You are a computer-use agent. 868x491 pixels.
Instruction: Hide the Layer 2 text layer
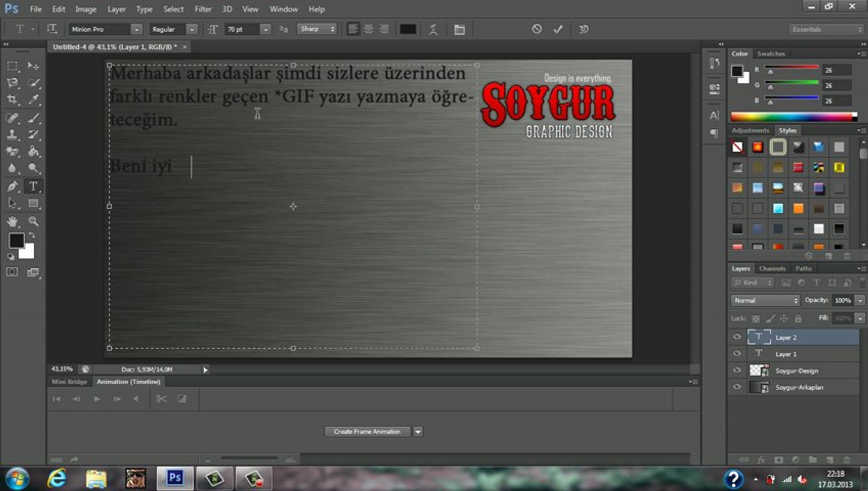737,337
